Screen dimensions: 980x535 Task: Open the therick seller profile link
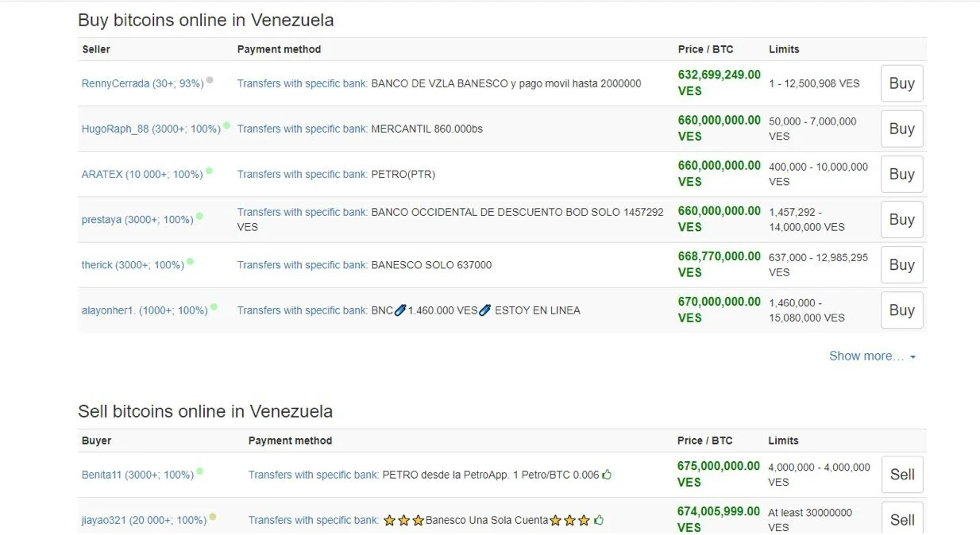coord(133,265)
